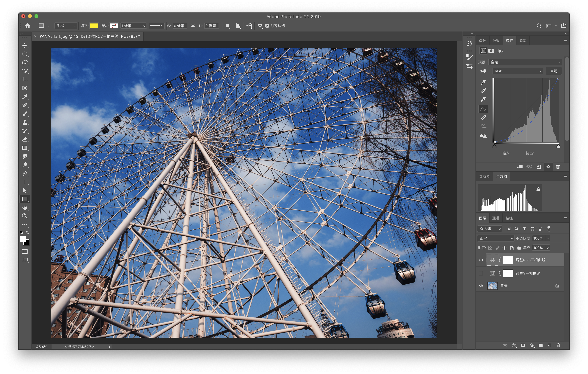Select the Horizontal Type tool
The image size is (588, 374).
(x=25, y=182)
